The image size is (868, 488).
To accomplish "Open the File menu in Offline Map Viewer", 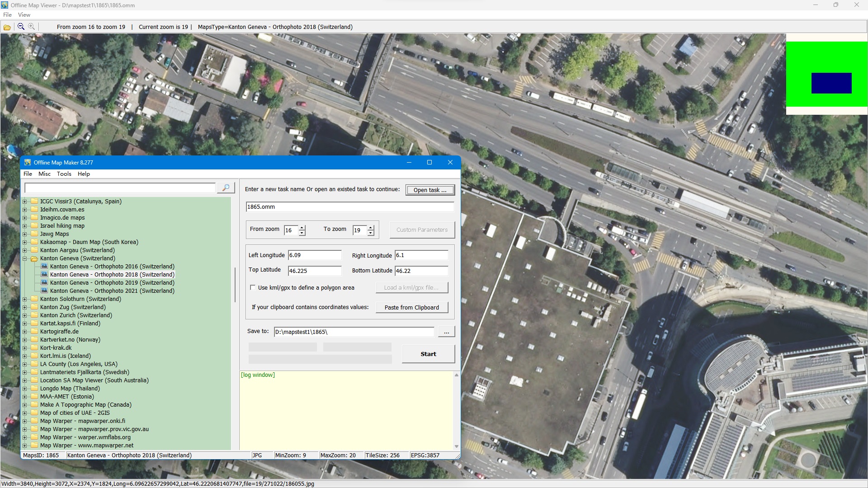I will (7, 15).
